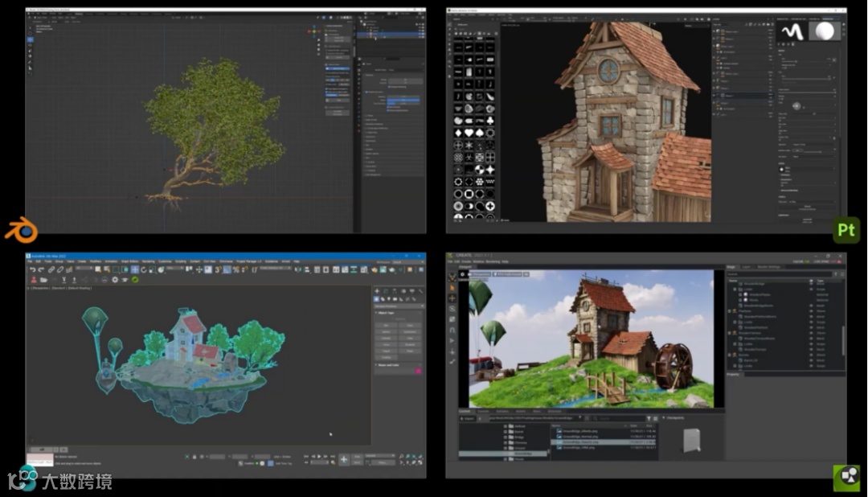Image resolution: width=868 pixels, height=497 pixels.
Task: Open the Create menu in Omniverse Create
Action: tap(466, 261)
